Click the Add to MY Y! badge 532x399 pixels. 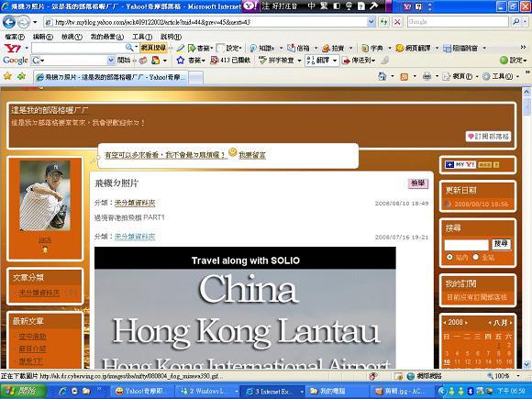(x=460, y=164)
